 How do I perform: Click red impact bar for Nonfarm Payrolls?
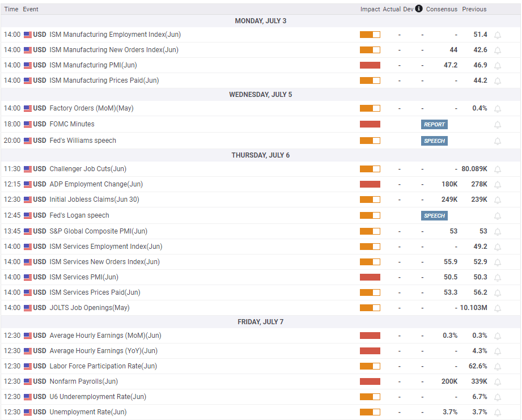[x=370, y=381]
